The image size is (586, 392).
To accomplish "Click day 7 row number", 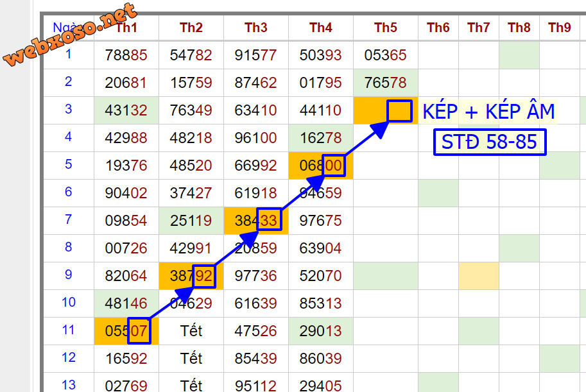I will (69, 219).
